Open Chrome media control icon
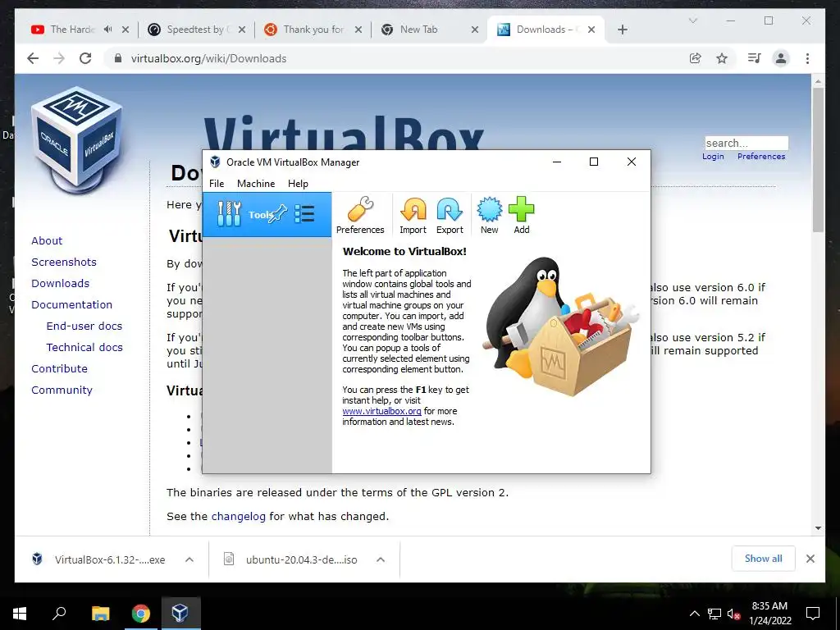 click(755, 58)
